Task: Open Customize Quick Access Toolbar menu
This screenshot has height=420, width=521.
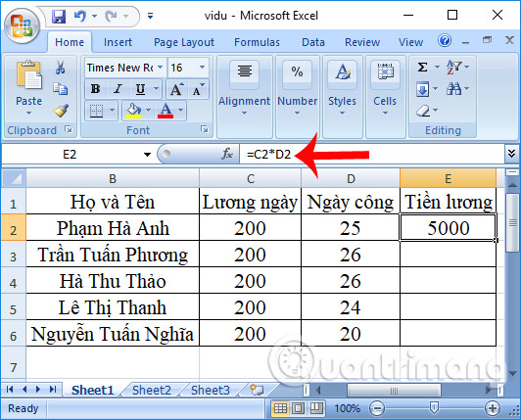Action: tap(151, 16)
